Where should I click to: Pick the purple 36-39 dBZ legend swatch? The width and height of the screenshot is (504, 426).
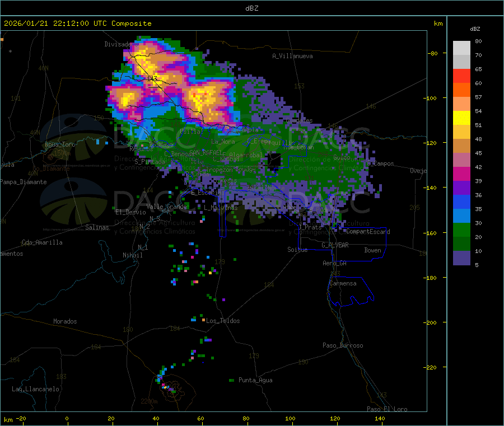pos(461,188)
